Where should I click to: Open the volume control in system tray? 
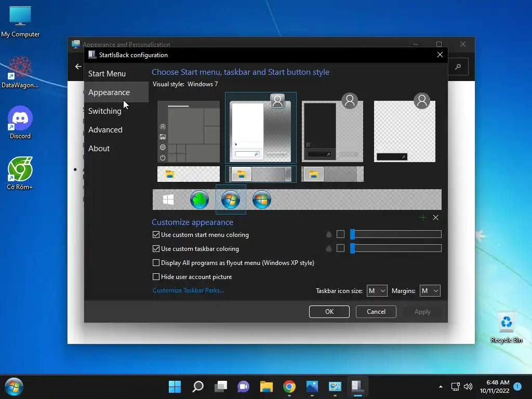point(468,387)
